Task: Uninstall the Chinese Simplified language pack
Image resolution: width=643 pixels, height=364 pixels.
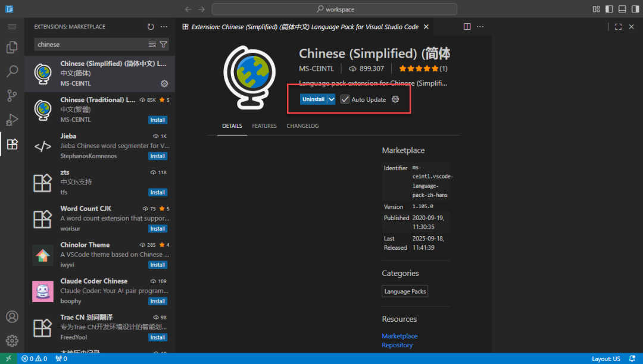Action: tap(313, 99)
